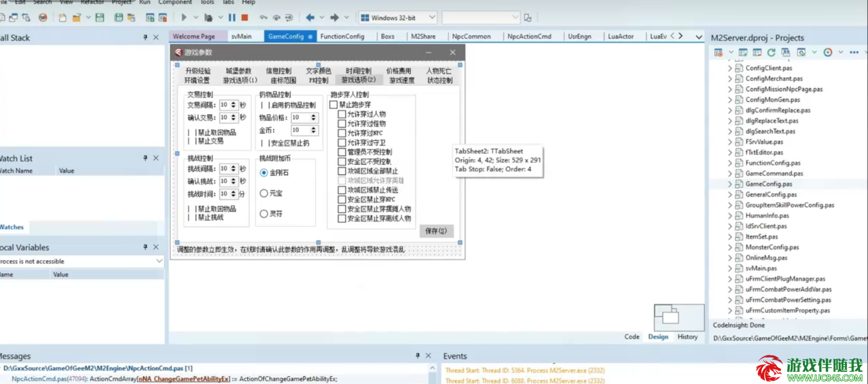
Task: Navigate forward with the right arrow
Action: tap(334, 18)
